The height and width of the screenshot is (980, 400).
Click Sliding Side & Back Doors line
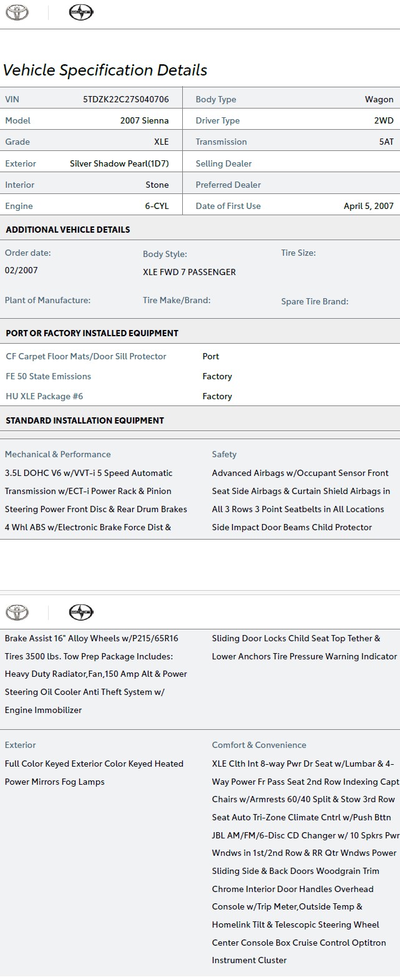(296, 871)
